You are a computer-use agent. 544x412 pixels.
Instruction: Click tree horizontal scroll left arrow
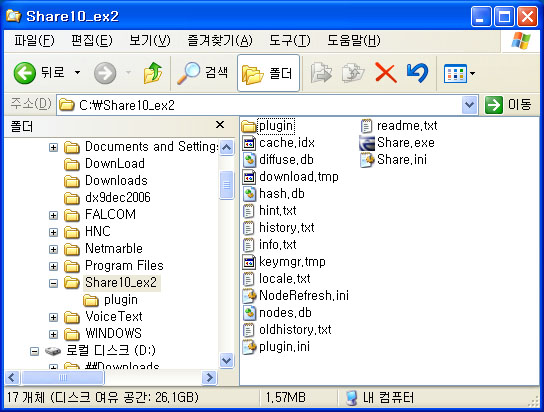pos(12,377)
